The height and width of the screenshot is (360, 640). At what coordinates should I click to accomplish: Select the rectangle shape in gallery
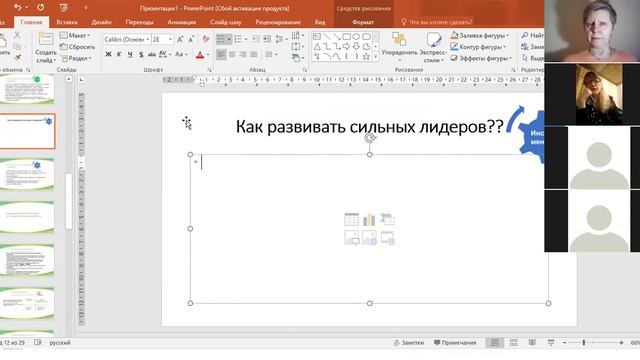[x=347, y=37]
